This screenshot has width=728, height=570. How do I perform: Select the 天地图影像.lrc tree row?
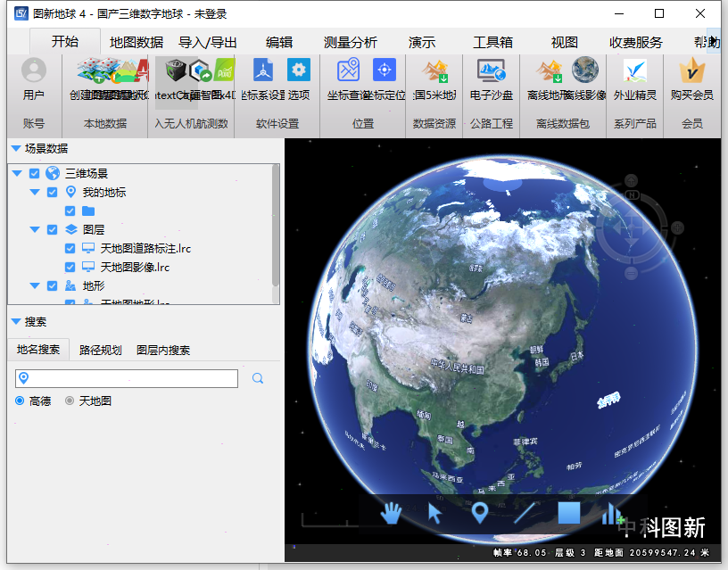pos(135,267)
